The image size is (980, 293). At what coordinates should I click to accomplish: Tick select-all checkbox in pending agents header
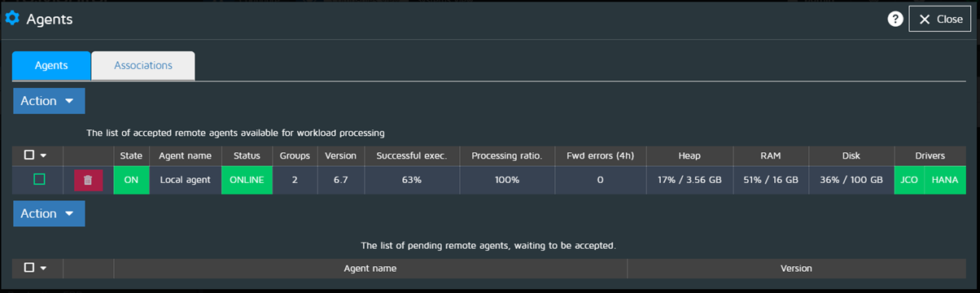(x=29, y=268)
